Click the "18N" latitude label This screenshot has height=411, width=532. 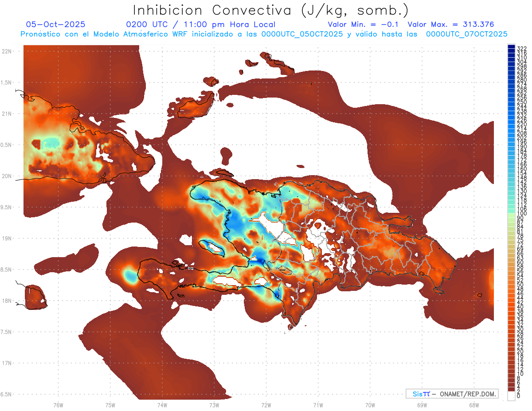pos(7,301)
